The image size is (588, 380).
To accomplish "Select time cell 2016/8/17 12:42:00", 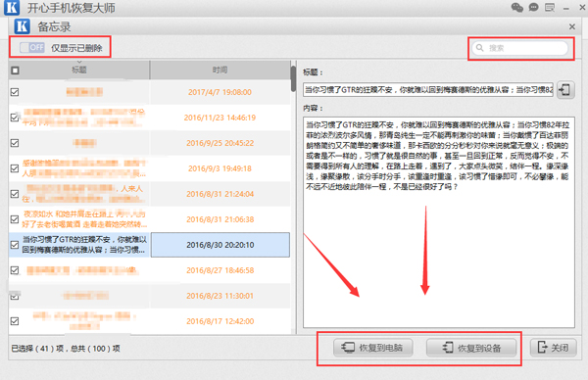I will click(x=220, y=321).
